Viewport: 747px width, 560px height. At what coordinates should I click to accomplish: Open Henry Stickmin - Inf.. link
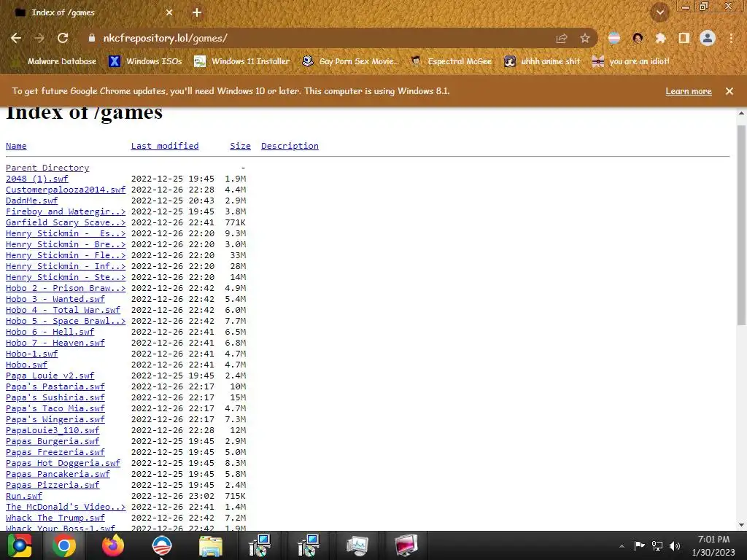pos(66,266)
